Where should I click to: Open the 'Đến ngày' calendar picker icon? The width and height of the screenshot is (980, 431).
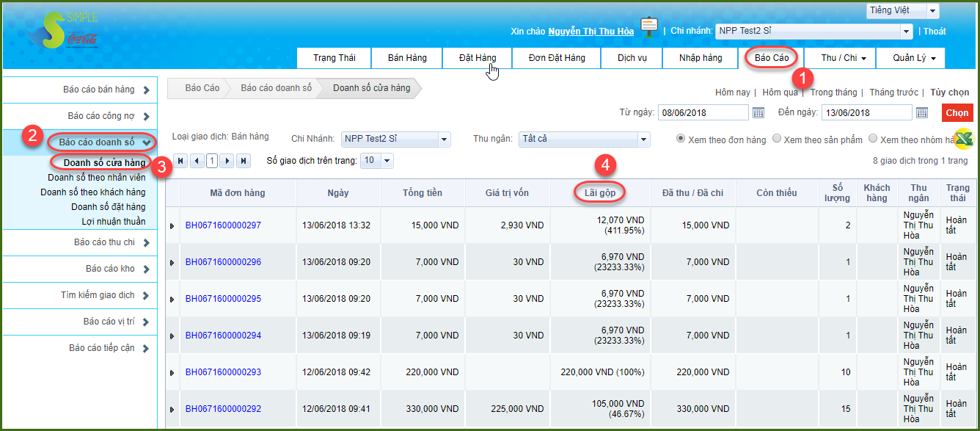click(x=922, y=112)
